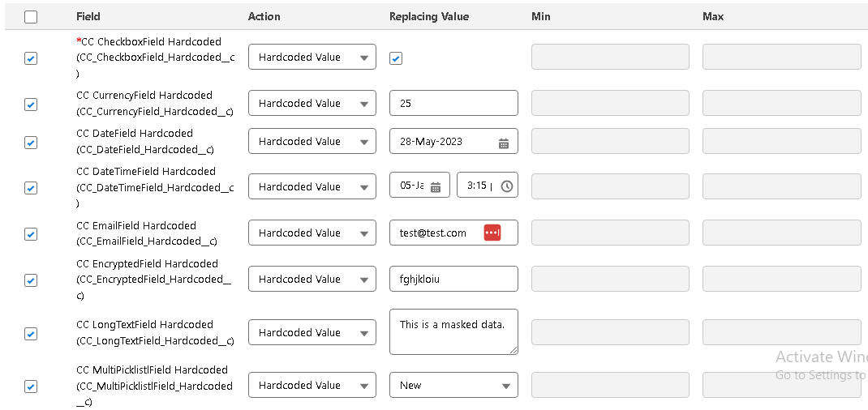
Task: Open calendar picker in CC DateField row
Action: [x=503, y=142]
